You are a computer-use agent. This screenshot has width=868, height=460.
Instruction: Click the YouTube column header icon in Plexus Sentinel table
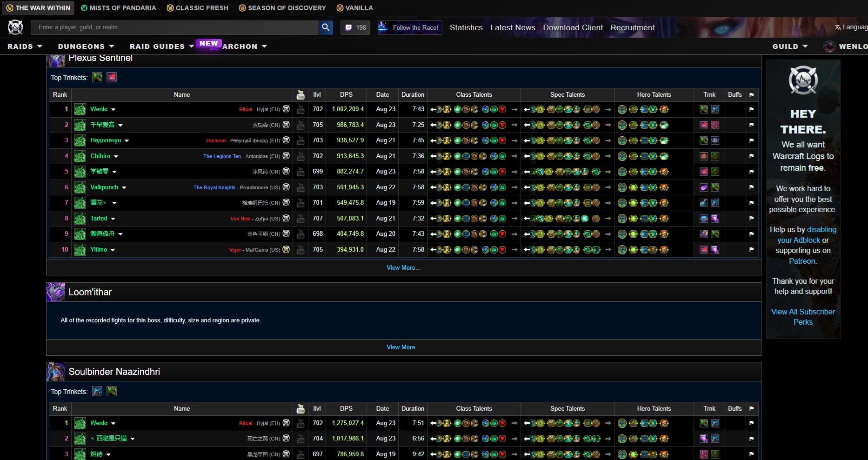300,95
